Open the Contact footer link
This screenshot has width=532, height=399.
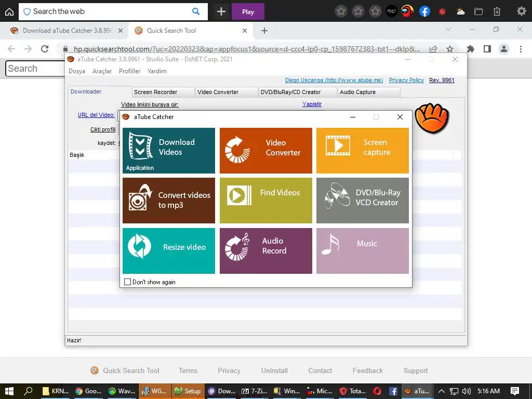click(x=320, y=370)
